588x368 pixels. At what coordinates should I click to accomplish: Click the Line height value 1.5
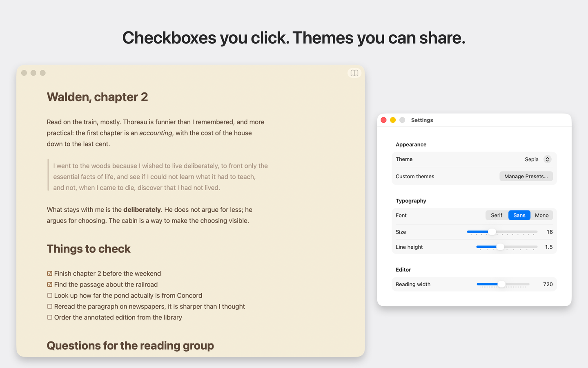pos(549,247)
